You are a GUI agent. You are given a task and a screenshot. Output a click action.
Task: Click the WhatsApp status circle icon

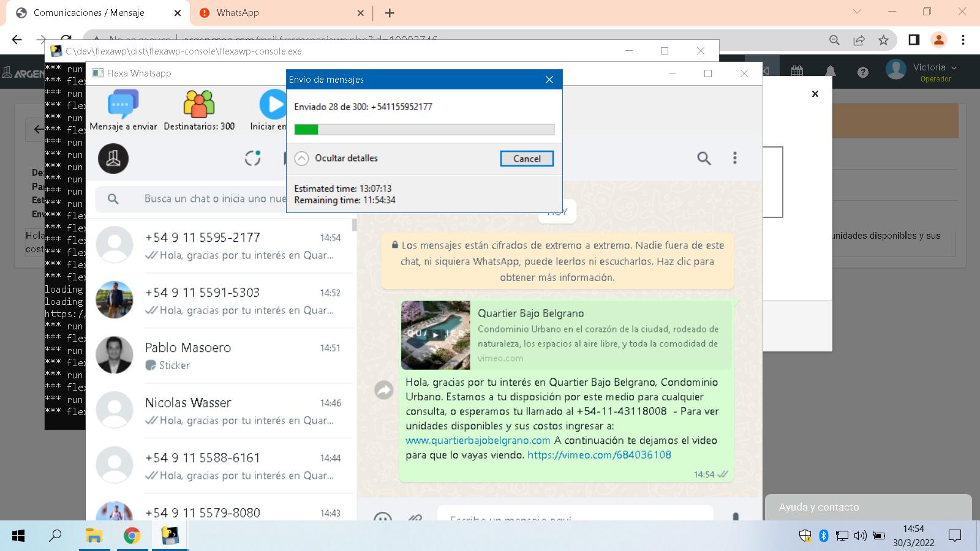253,159
